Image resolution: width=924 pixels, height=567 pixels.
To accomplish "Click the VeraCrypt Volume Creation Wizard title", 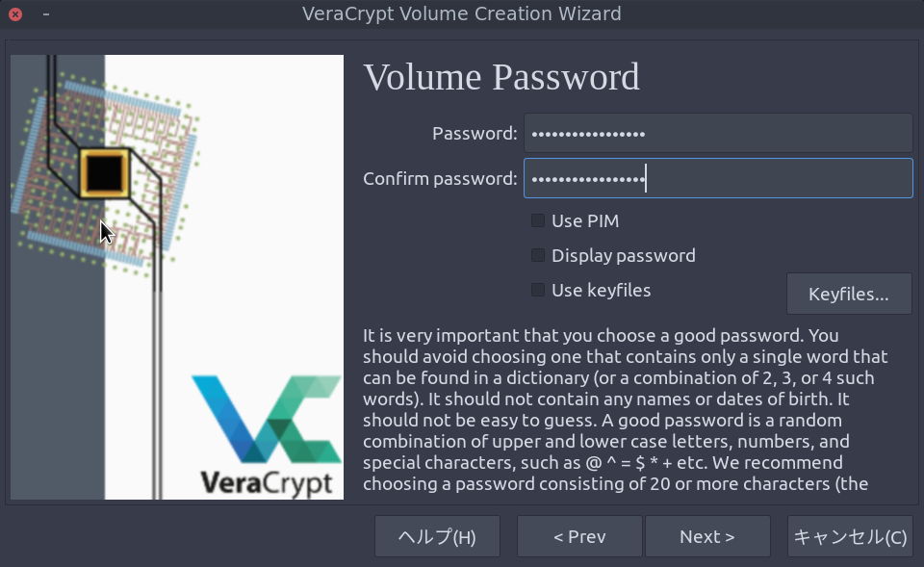I will (462, 13).
